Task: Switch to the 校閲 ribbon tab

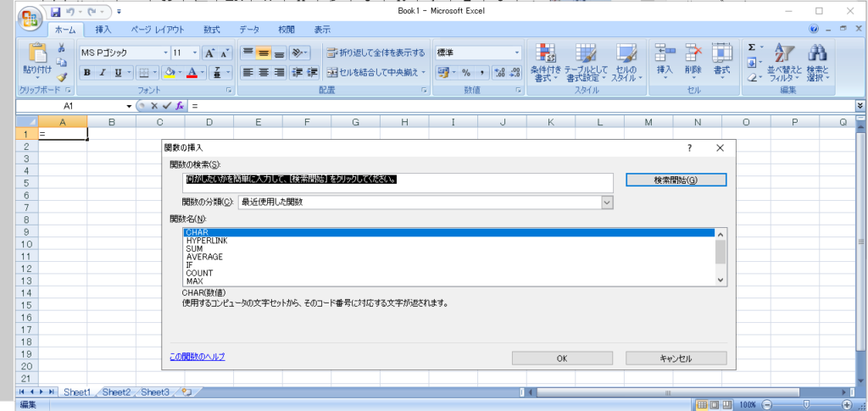Action: [287, 30]
